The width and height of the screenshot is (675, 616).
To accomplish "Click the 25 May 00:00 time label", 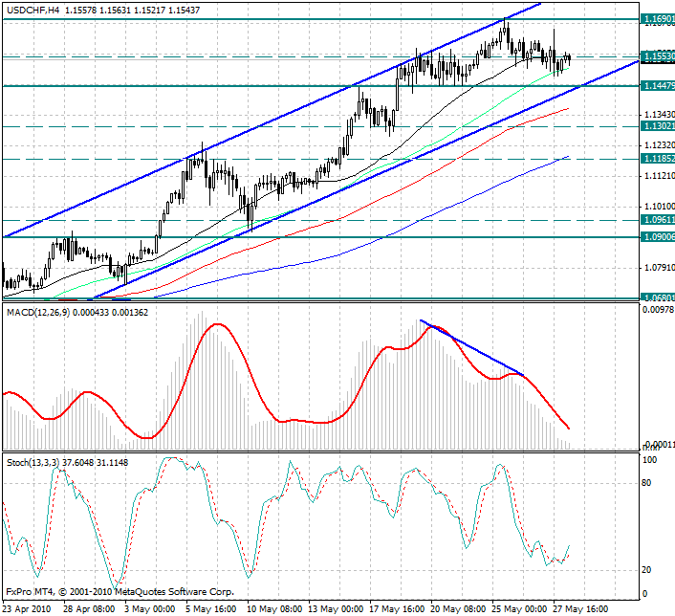I will click(x=519, y=609).
